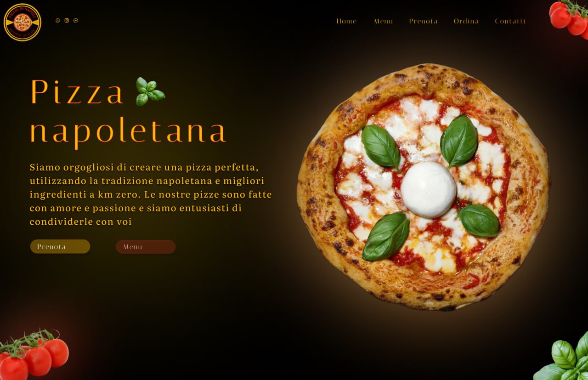Open the Ordina navigation item

(x=466, y=21)
